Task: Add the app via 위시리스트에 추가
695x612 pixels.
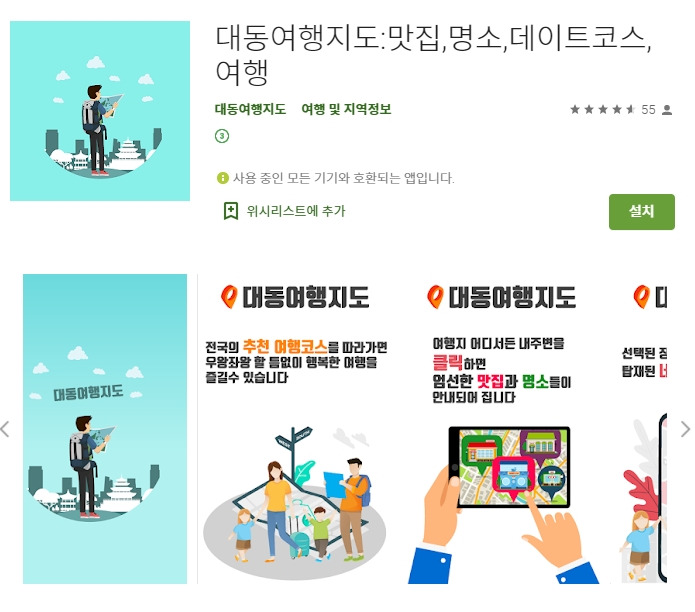Action: pyautogui.click(x=284, y=211)
